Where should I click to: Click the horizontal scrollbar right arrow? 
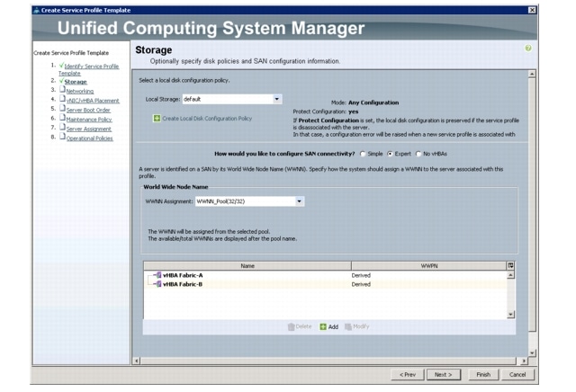pos(524,361)
